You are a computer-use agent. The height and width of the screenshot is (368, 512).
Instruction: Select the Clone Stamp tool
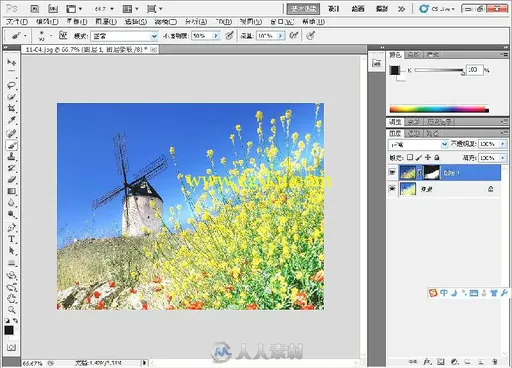click(12, 157)
